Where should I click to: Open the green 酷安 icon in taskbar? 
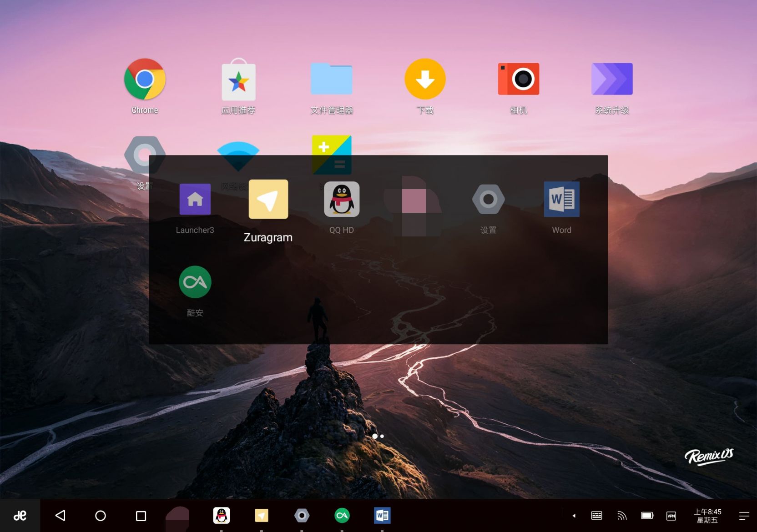coord(342,515)
